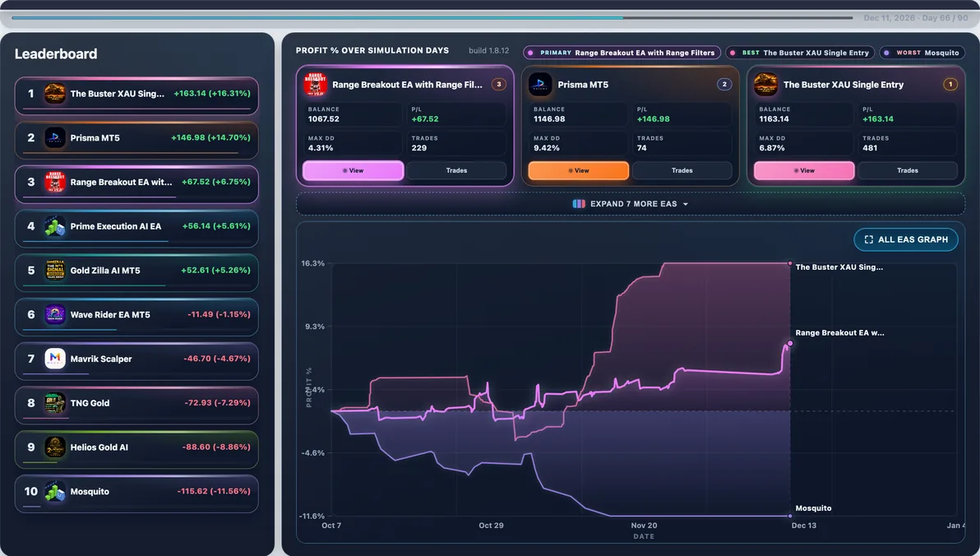Click Max DD value 6.87%
The height and width of the screenshot is (556, 980).
point(771,148)
